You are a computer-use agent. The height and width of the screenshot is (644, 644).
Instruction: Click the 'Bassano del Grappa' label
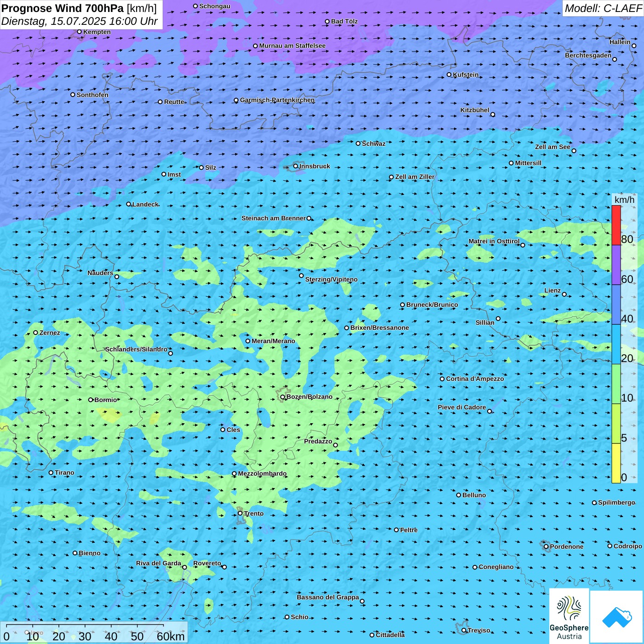click(x=328, y=597)
